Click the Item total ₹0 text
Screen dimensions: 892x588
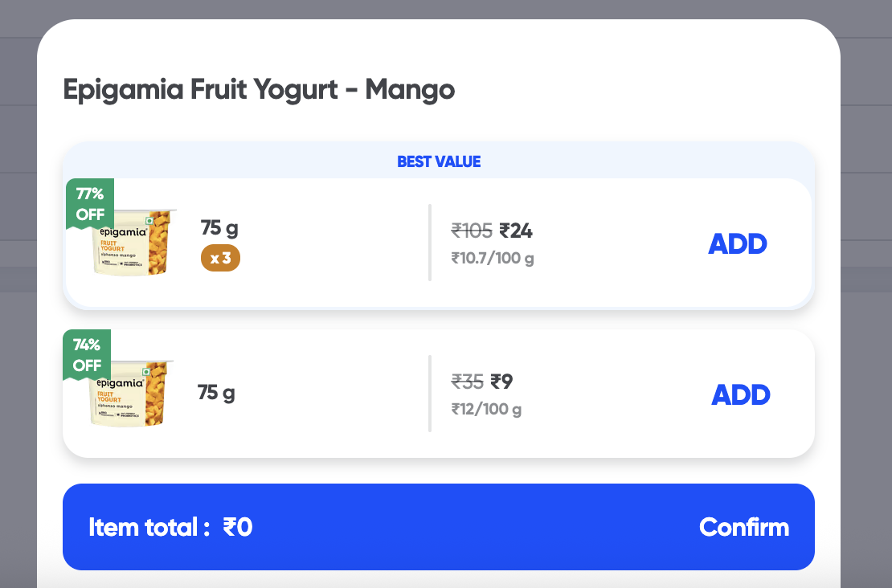click(170, 527)
